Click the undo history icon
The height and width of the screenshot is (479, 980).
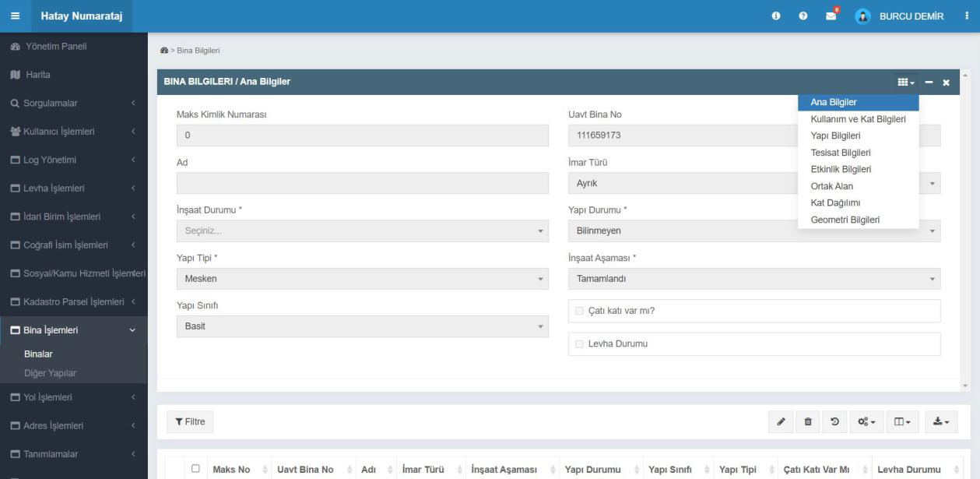click(x=835, y=421)
